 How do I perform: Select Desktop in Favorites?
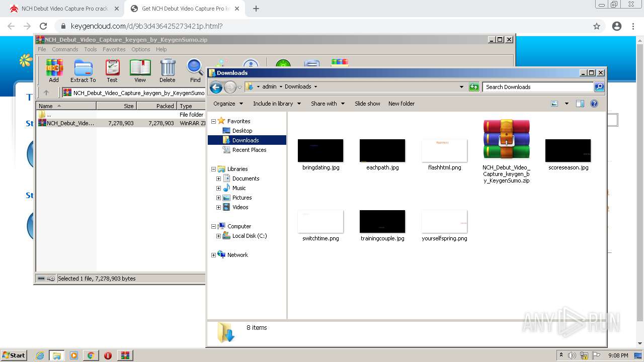click(242, 131)
